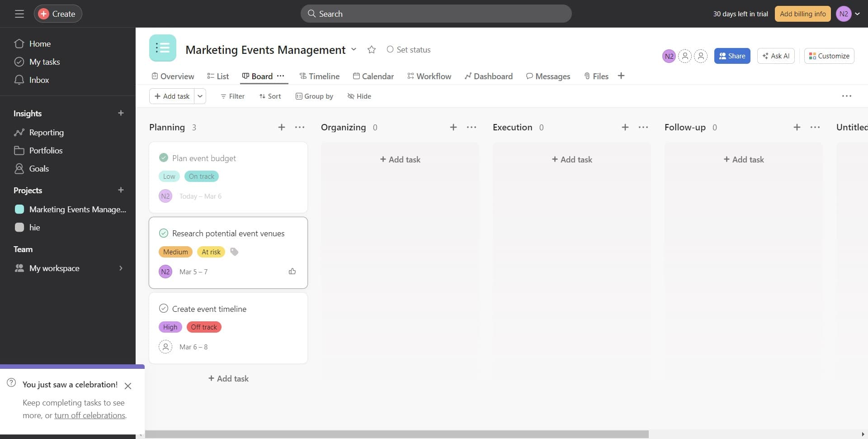Click the Create button

click(x=58, y=14)
